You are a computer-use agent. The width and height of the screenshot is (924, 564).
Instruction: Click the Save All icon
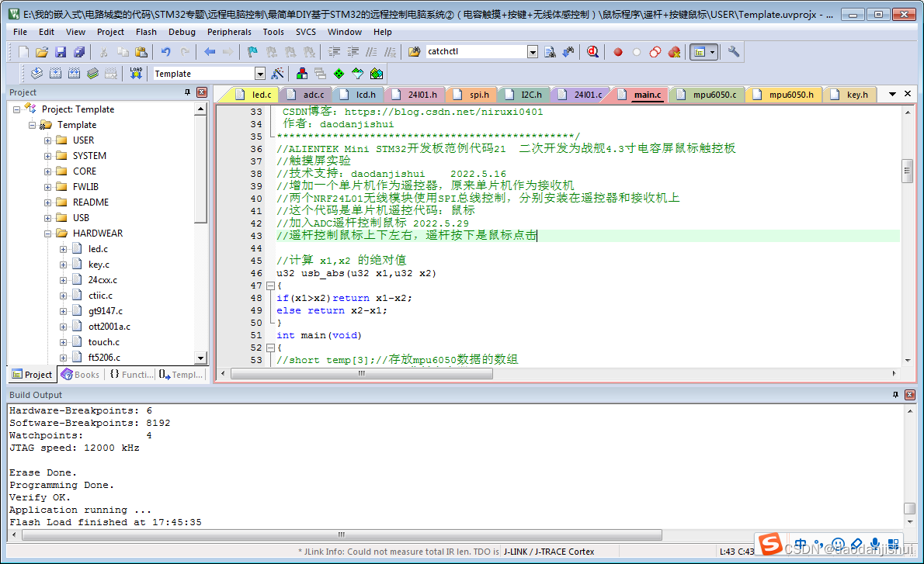79,52
